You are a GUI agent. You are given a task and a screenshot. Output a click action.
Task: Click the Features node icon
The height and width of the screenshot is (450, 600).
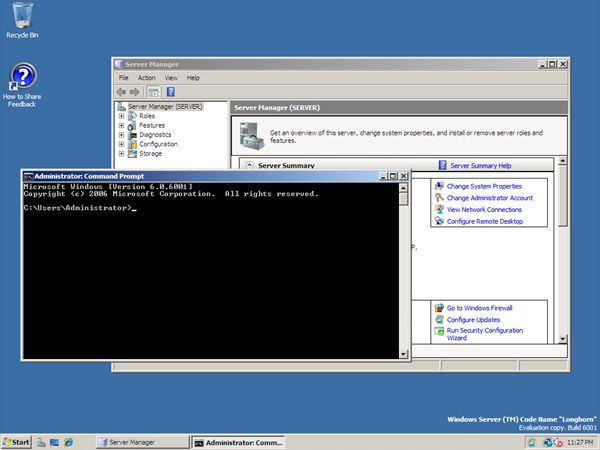132,126
